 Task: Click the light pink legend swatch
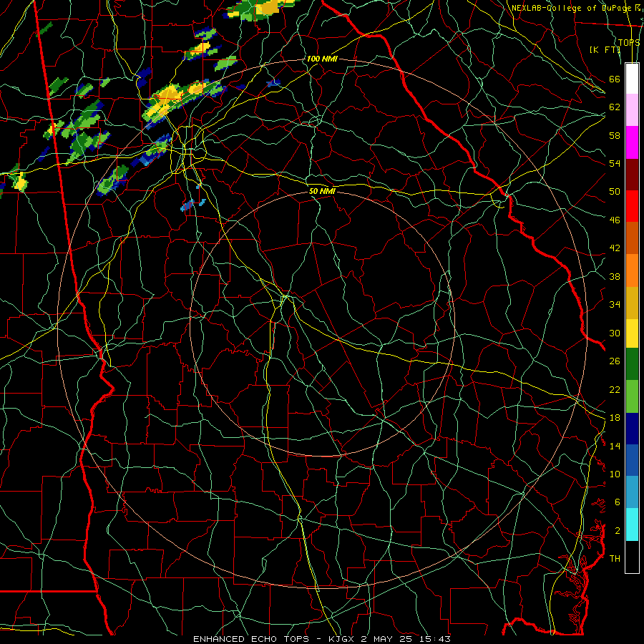coord(632,110)
